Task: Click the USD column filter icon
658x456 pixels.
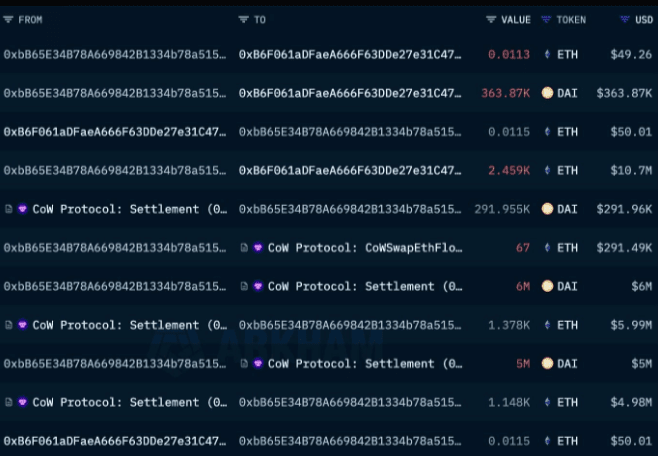Action: coord(625,20)
